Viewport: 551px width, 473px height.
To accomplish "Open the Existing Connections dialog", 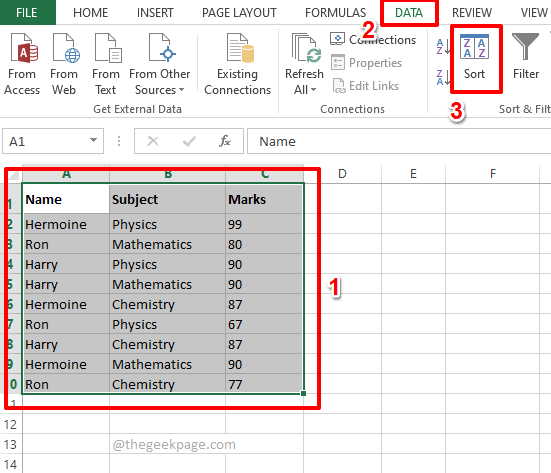I will [238, 64].
